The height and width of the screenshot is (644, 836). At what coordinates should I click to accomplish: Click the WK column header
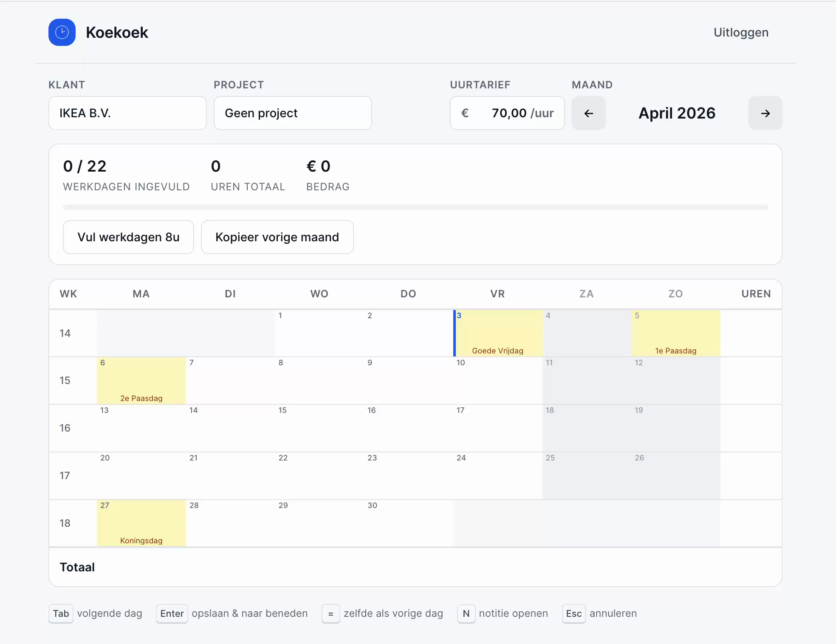pyautogui.click(x=68, y=294)
